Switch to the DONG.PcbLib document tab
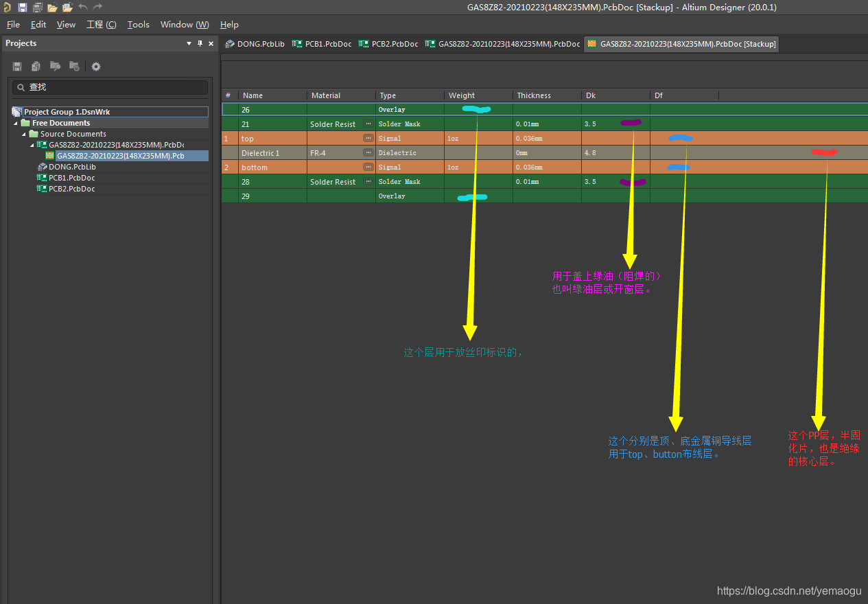This screenshot has width=868, height=604. point(255,44)
